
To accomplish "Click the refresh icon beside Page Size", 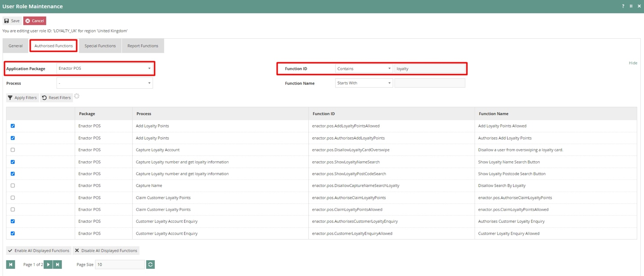I will 149,264.
